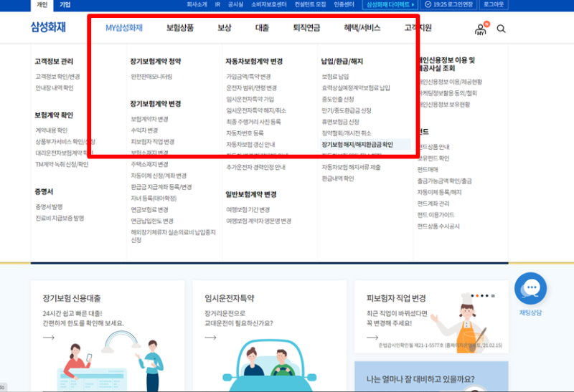
Task: Click the 삼성화재 다이렉트 button
Action: [x=390, y=5]
